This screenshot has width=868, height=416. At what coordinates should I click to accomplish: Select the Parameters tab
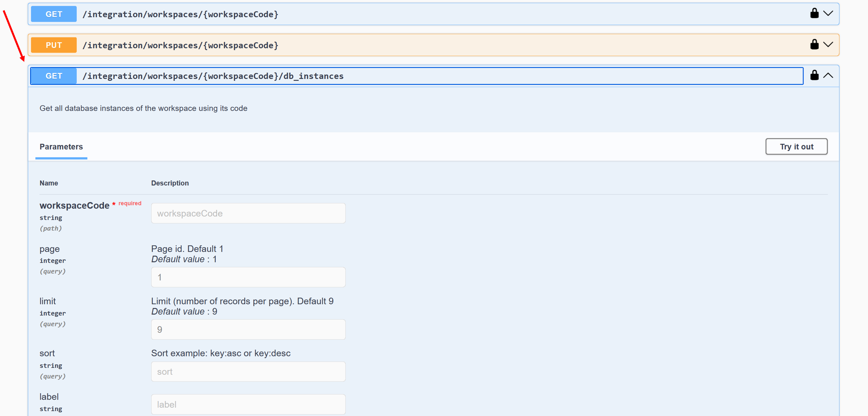61,147
